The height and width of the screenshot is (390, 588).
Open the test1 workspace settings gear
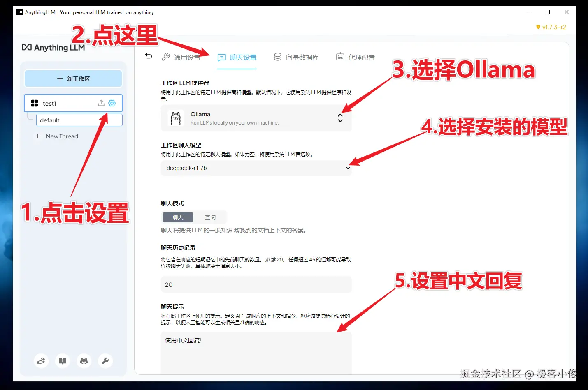tap(112, 103)
